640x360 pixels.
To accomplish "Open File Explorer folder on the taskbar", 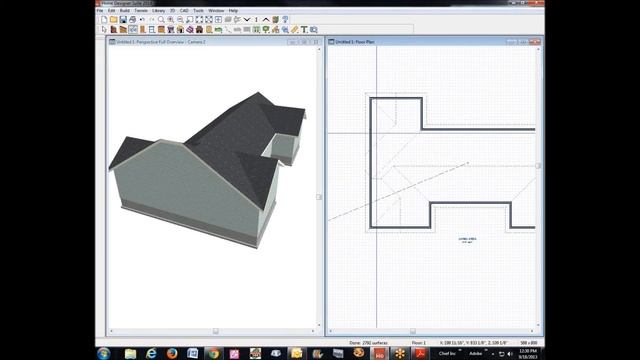I will coord(130,353).
